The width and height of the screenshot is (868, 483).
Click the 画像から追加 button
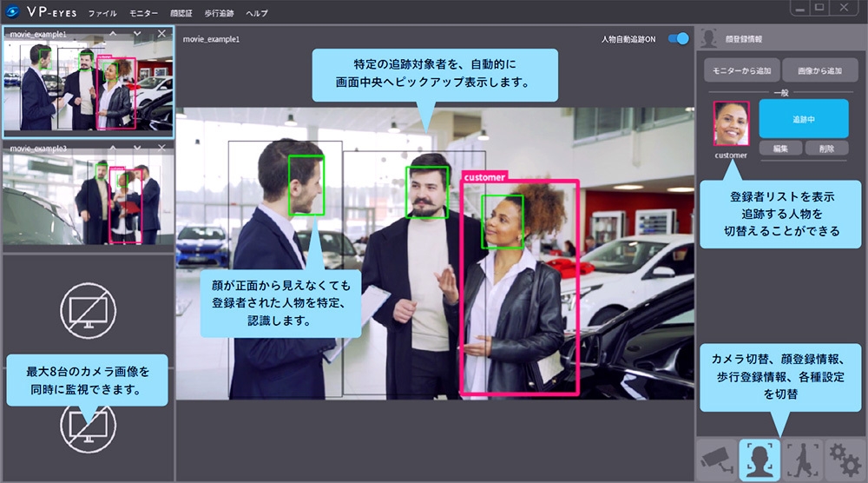pos(815,70)
